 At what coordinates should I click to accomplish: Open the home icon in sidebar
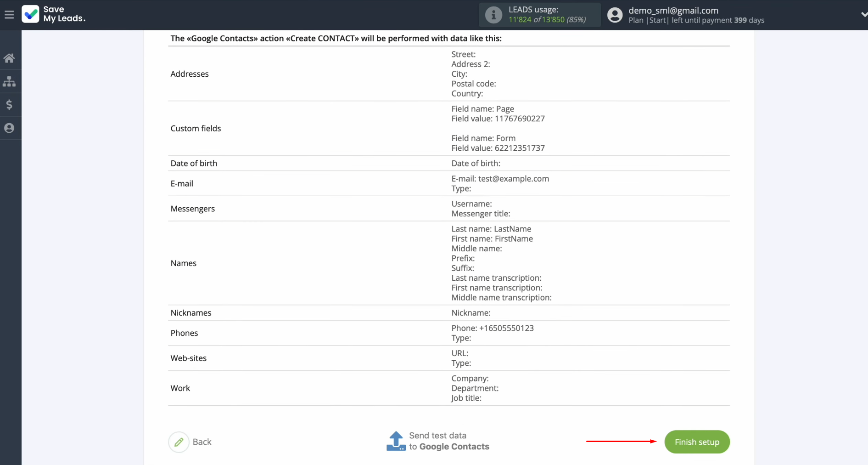click(x=9, y=58)
